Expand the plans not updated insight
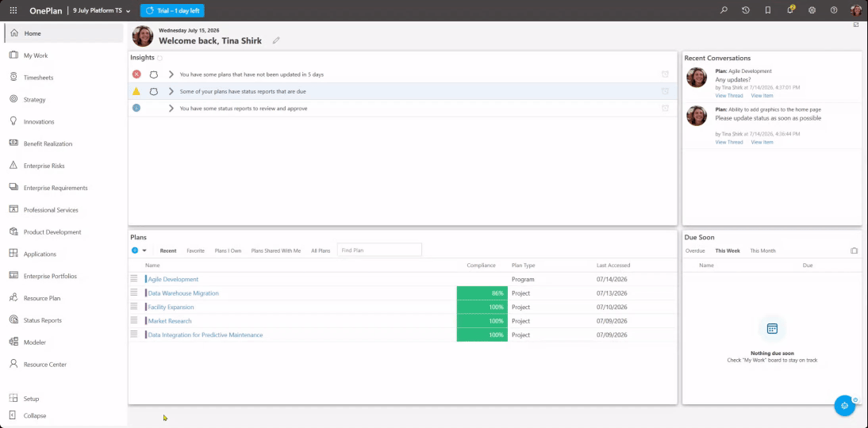This screenshot has height=428, width=868. (171, 74)
